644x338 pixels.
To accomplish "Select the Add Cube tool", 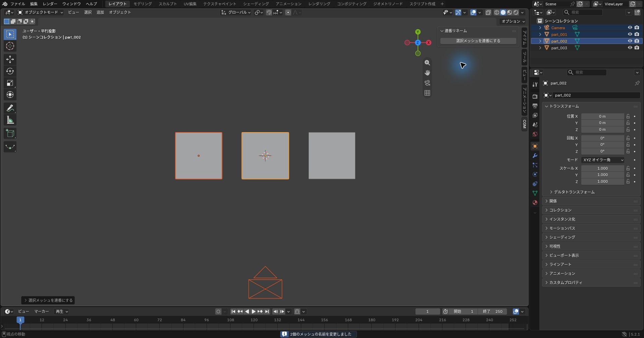I will pos(10,133).
